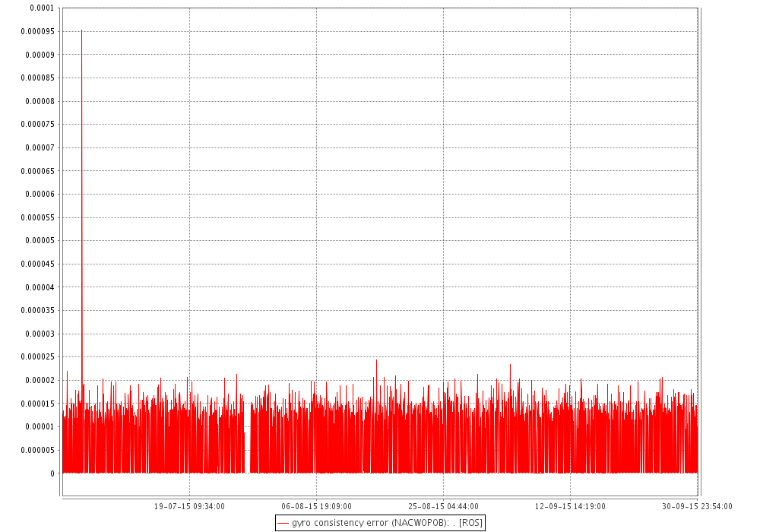Click the x-axis label 25-08-15 04:44:00

click(444, 506)
